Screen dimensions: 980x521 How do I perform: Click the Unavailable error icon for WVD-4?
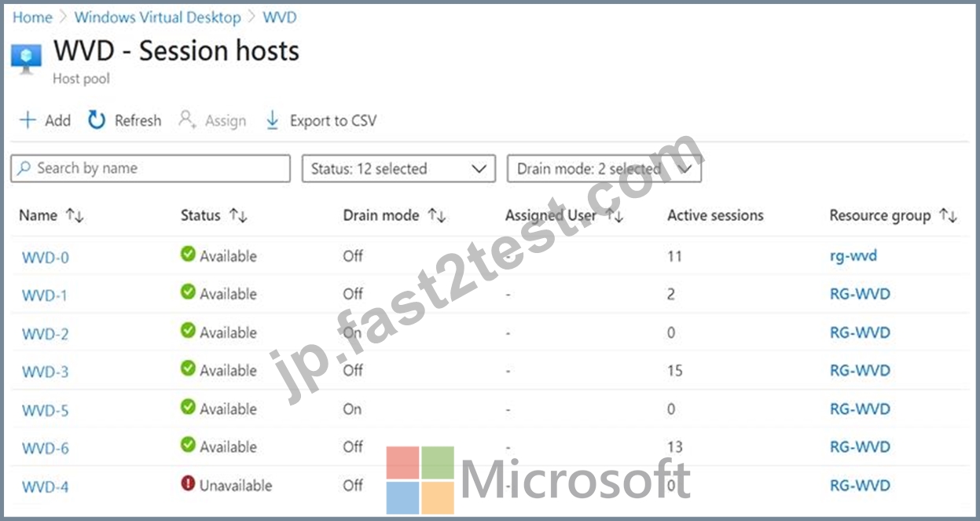pyautogui.click(x=188, y=484)
